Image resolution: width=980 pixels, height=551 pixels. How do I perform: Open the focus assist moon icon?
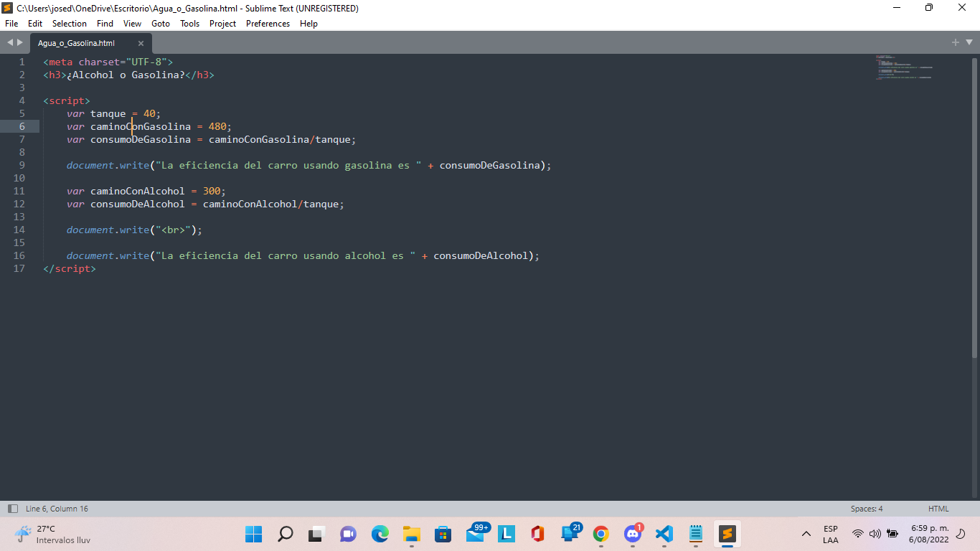[961, 534]
